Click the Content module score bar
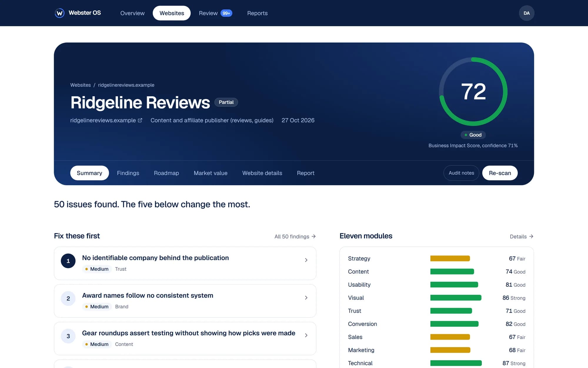Image resolution: width=588 pixels, height=368 pixels. coord(452,271)
